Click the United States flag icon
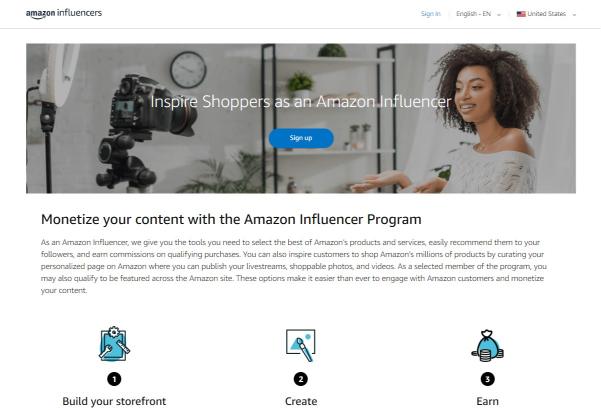This screenshot has height=410, width=601. pos(521,14)
